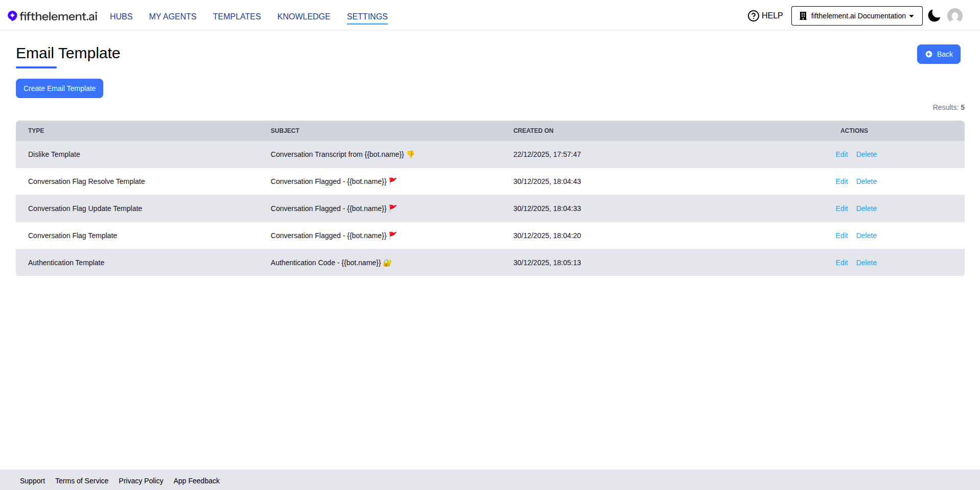This screenshot has width=980, height=490.
Task: Open the Help question mark icon
Action: [753, 16]
